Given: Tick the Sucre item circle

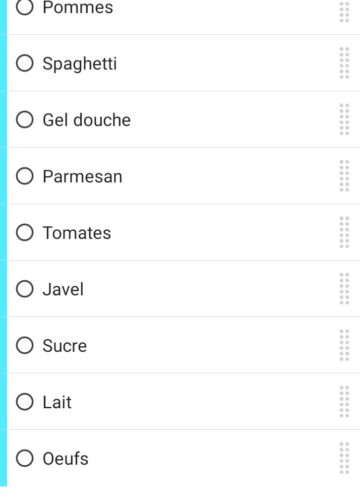Looking at the screenshot, I should point(25,345).
